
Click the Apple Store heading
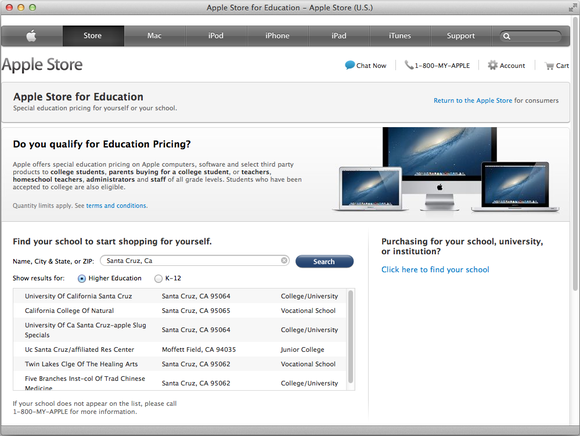click(42, 65)
